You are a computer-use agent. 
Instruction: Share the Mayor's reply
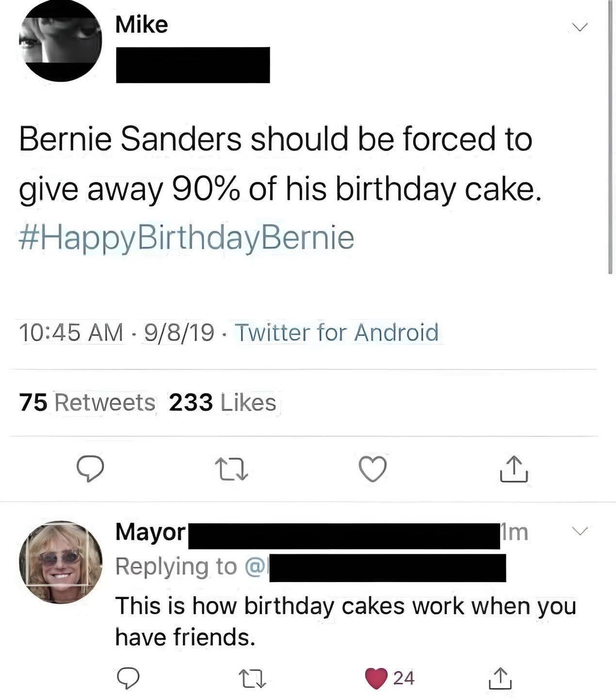tap(500, 678)
